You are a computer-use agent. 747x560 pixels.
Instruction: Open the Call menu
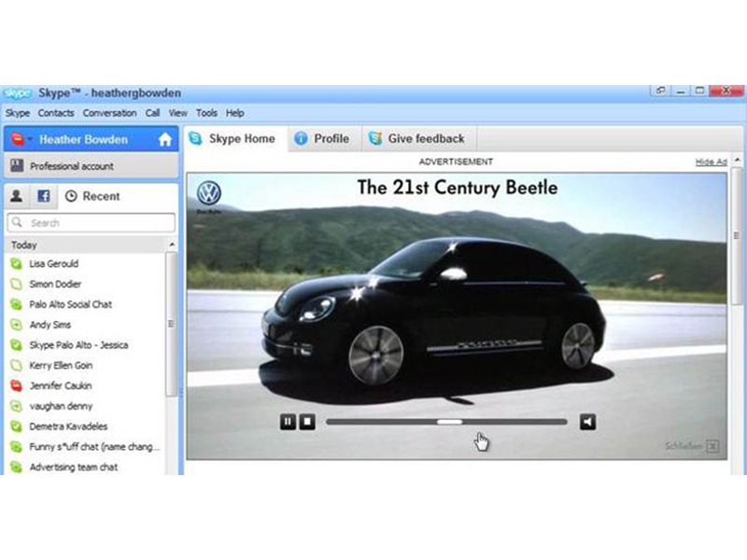(x=152, y=113)
